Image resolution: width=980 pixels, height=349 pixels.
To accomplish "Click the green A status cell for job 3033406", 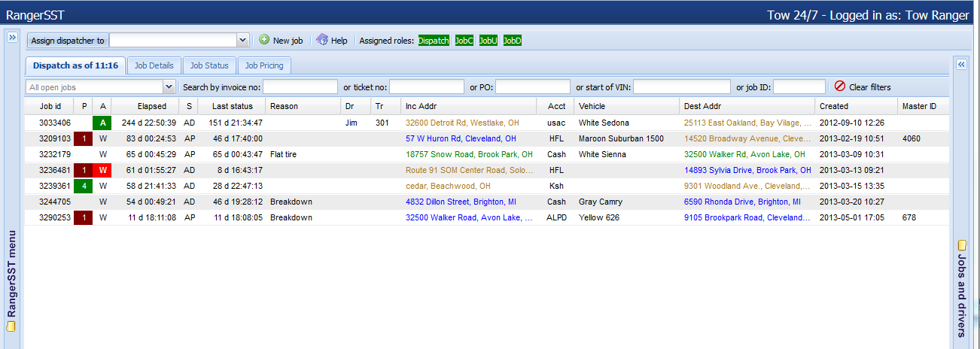I will (103, 123).
